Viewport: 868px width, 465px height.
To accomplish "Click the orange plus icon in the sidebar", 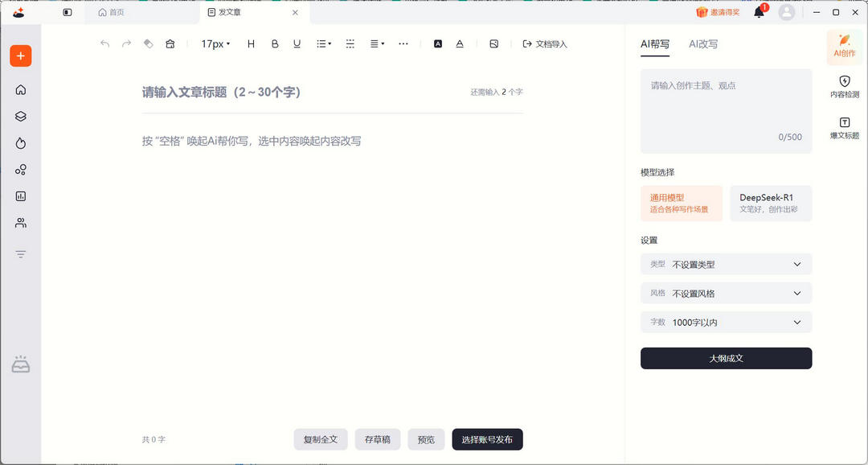I will pos(20,56).
